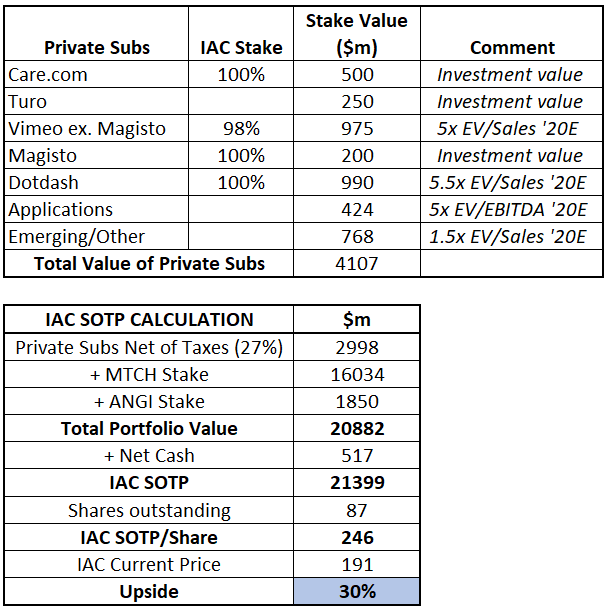This screenshot has height=608, width=608.
Task: Click the IAC SOTP CALCULATION header
Action: 149,319
